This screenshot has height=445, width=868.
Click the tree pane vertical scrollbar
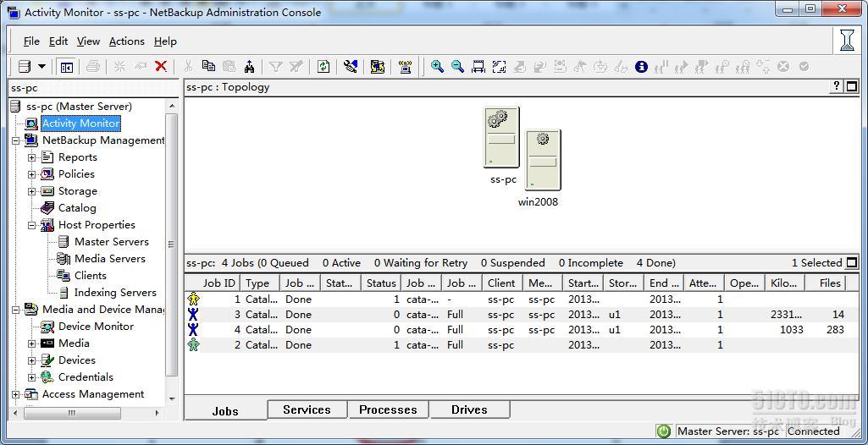pyautogui.click(x=172, y=244)
